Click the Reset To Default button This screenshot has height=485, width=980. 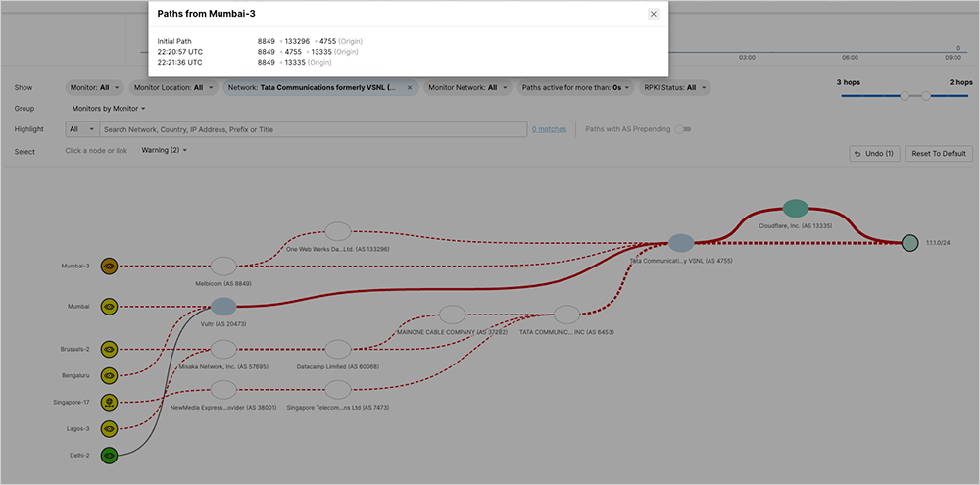(939, 154)
